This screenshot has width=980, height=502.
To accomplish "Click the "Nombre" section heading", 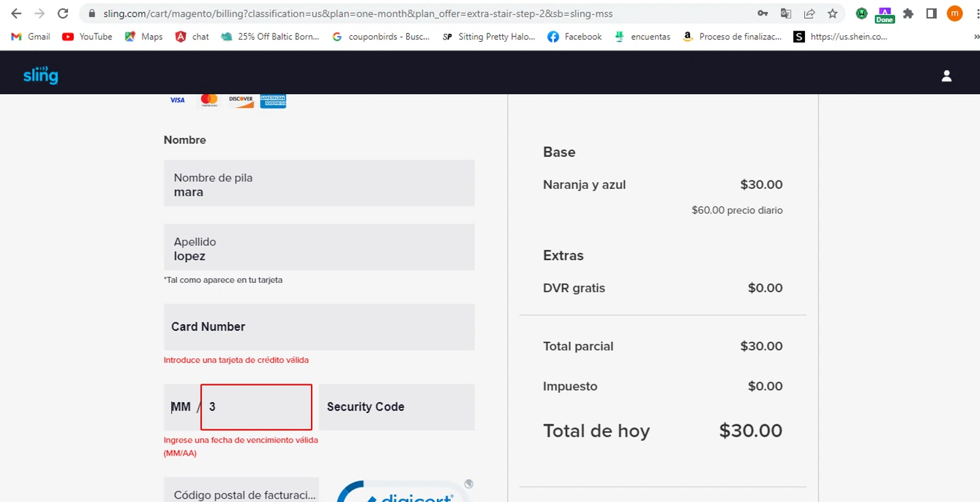I will [185, 140].
